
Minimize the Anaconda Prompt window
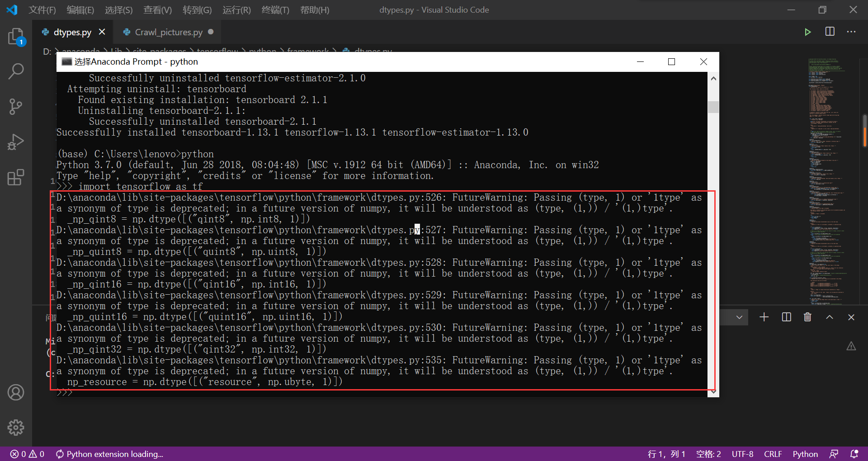640,61
